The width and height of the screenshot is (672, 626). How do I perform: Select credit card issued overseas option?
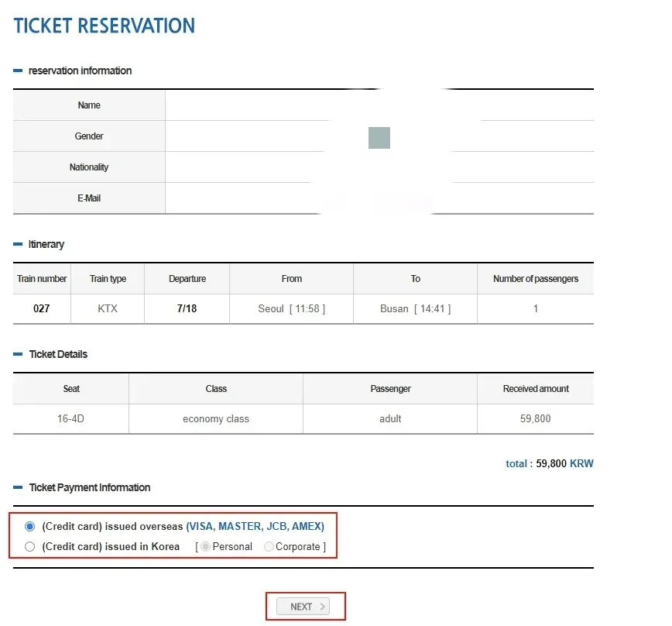[30, 526]
